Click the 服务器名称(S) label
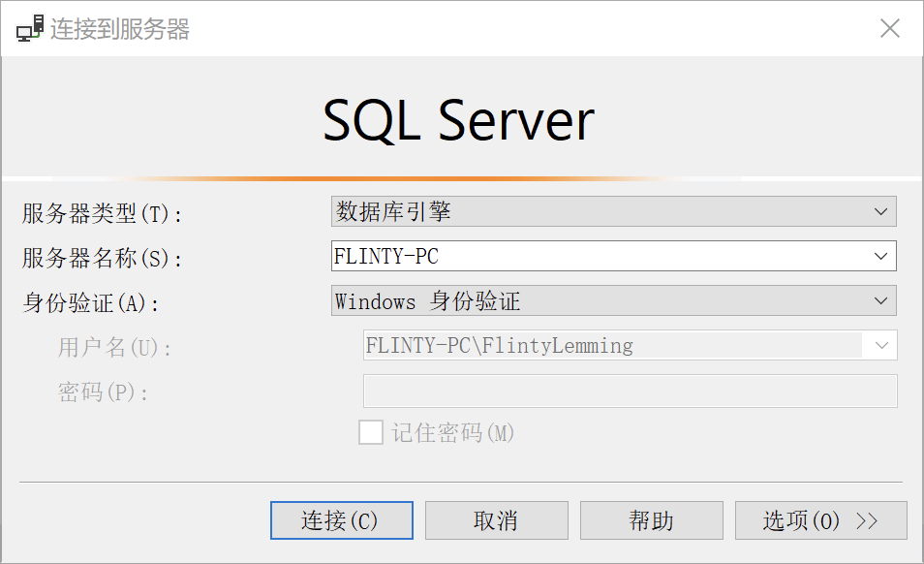Viewport: 924px width, 564px height. [x=102, y=258]
